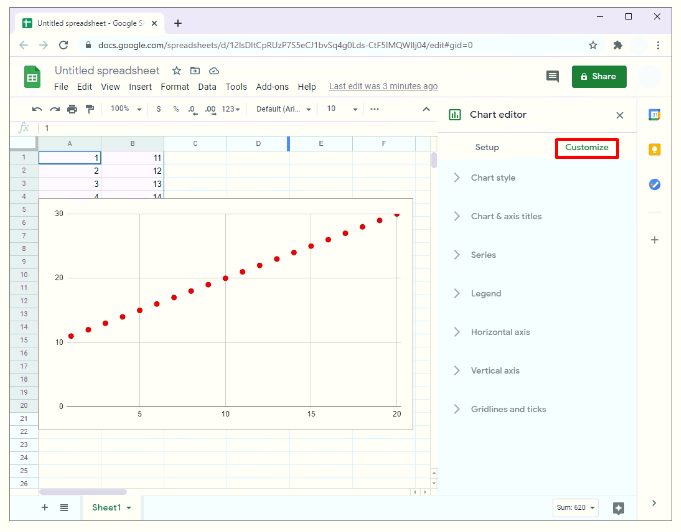Select the paint format tool
The image size is (681, 532).
(x=90, y=109)
